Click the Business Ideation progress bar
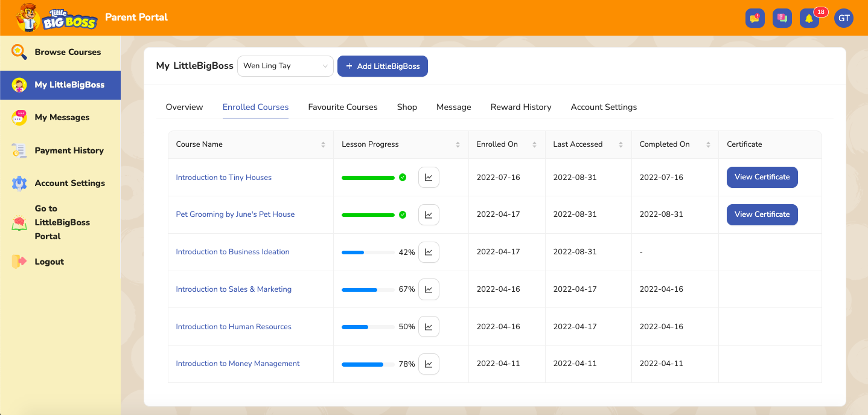 368,253
